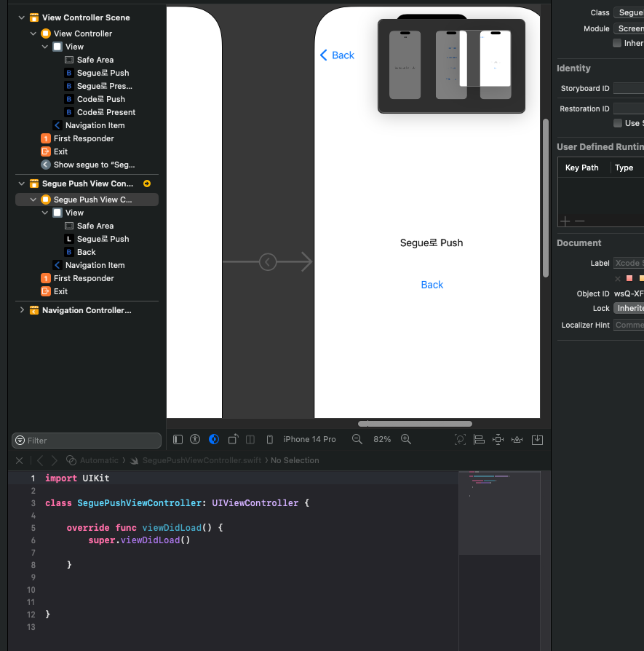Click the 82% zoom level

pos(382,439)
